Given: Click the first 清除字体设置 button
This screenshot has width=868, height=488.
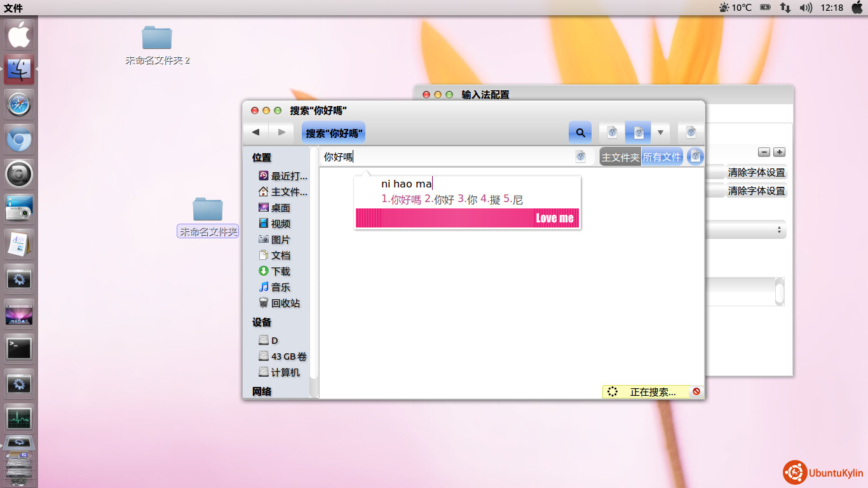Looking at the screenshot, I should (756, 172).
